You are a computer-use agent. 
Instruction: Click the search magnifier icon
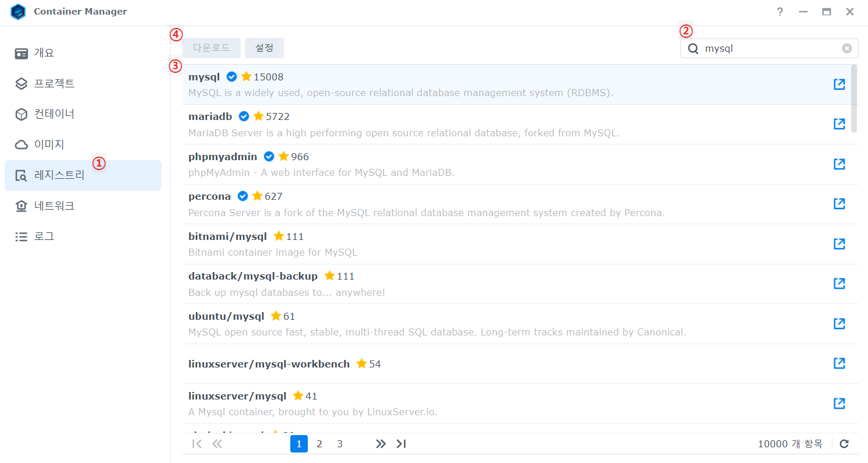(693, 49)
